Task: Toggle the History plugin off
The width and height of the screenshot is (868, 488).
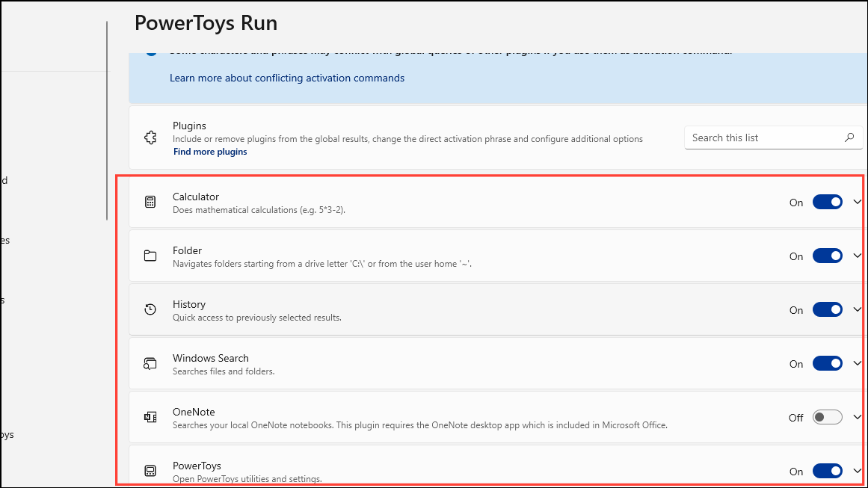Action: coord(828,309)
